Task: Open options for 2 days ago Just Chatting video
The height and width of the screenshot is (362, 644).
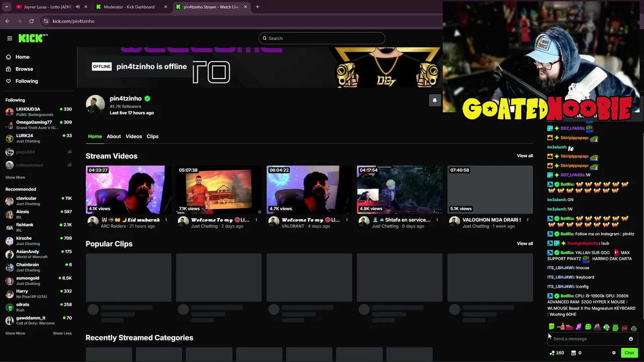Action: pos(256,220)
